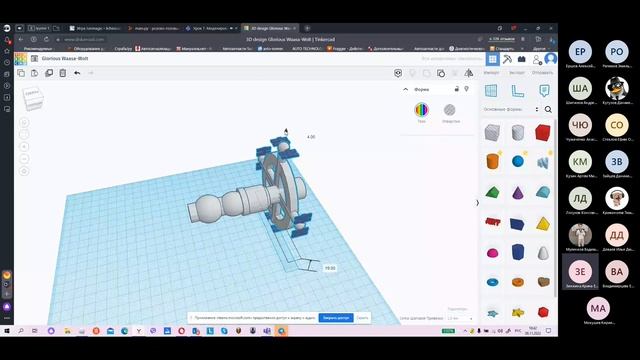Open the Basic Shapes category dropdown
640x360 pixels.
click(x=511, y=109)
